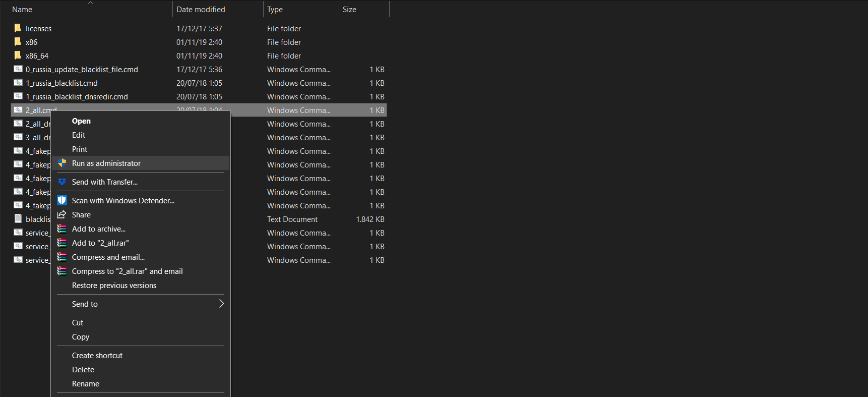The width and height of the screenshot is (868, 397).
Task: Click the x86_64 folder icon
Action: [18, 55]
